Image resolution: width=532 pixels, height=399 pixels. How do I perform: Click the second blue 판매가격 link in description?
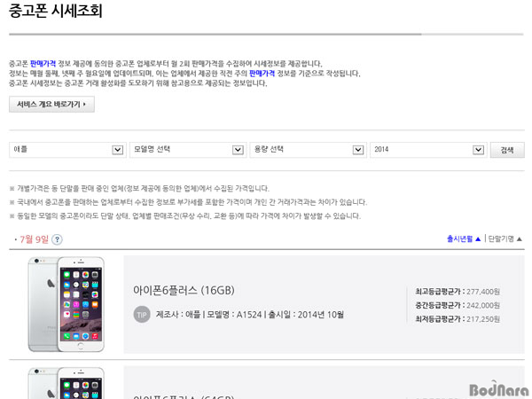pyautogui.click(x=262, y=74)
